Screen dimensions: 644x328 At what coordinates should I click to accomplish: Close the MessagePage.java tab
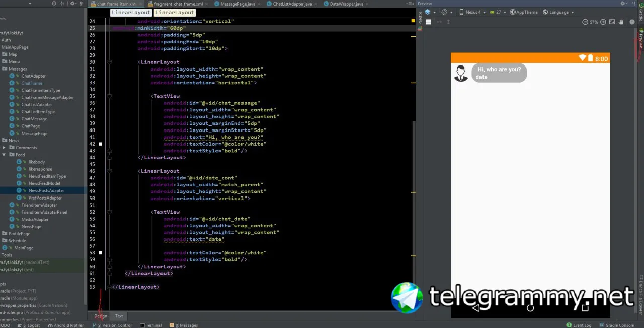point(260,4)
